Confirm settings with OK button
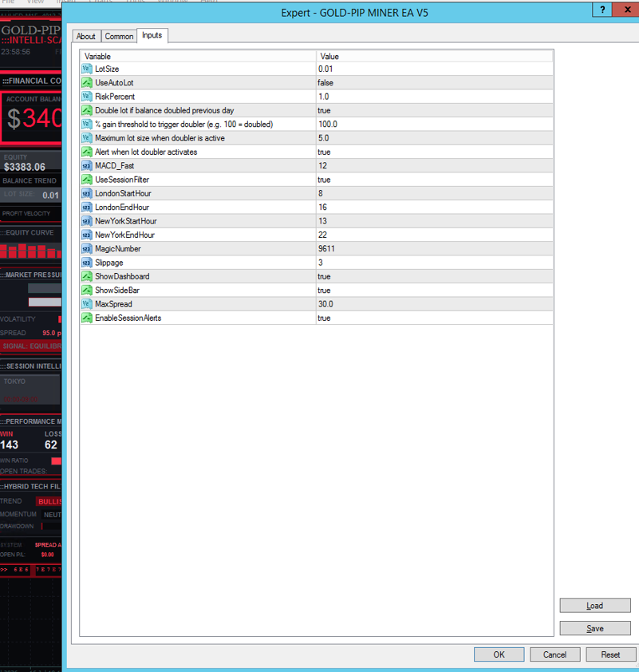The width and height of the screenshot is (639, 672). point(499,654)
